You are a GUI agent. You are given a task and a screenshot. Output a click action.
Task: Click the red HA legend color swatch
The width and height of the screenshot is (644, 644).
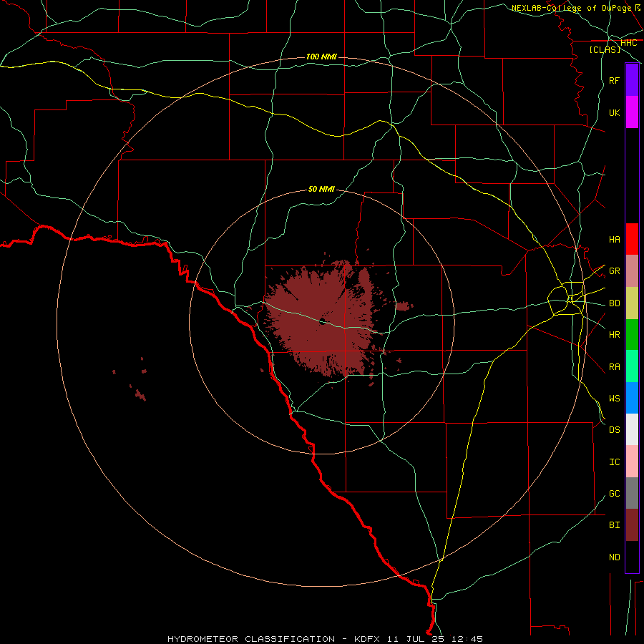[632, 239]
